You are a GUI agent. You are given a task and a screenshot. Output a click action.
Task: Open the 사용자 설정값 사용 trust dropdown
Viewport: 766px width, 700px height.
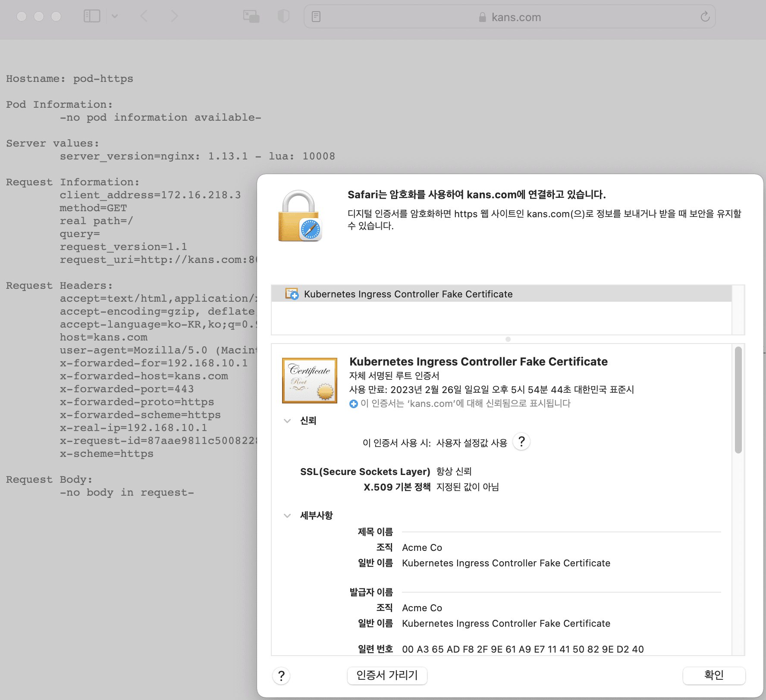pos(471,443)
